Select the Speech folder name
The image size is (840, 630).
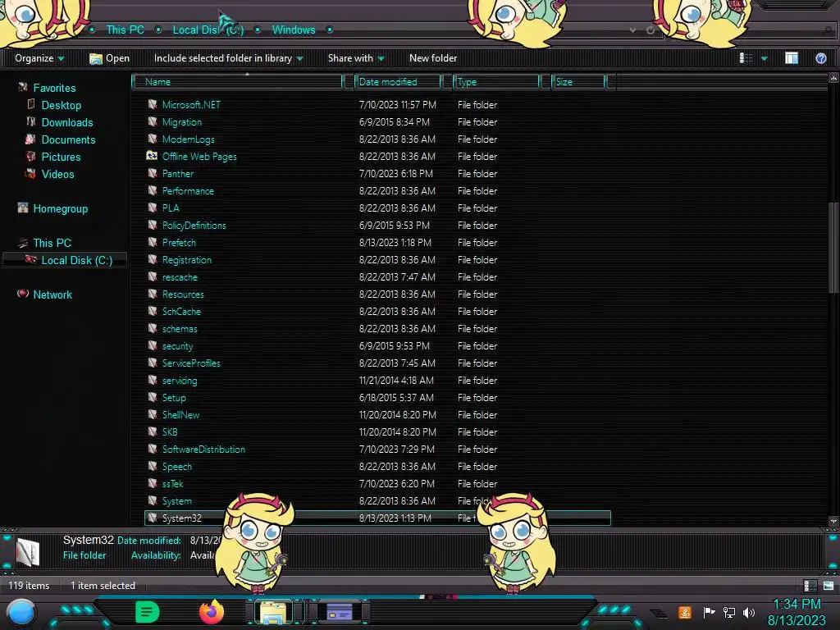(x=177, y=467)
